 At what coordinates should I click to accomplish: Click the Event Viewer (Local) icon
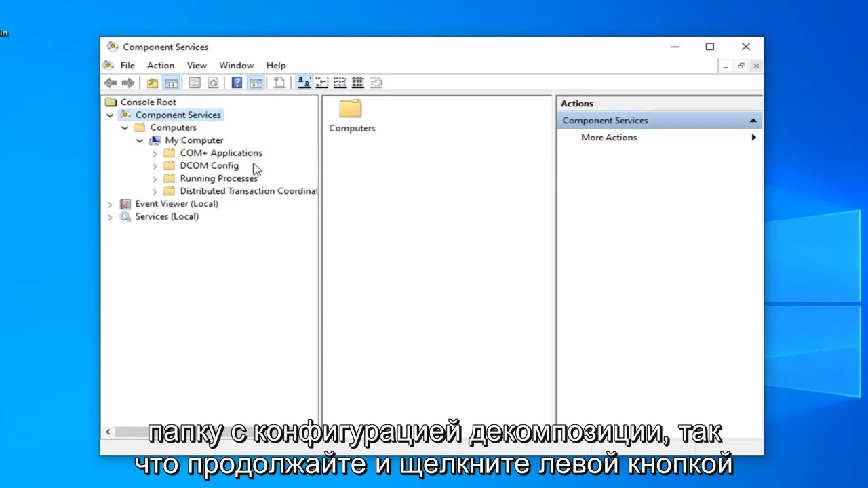point(125,204)
